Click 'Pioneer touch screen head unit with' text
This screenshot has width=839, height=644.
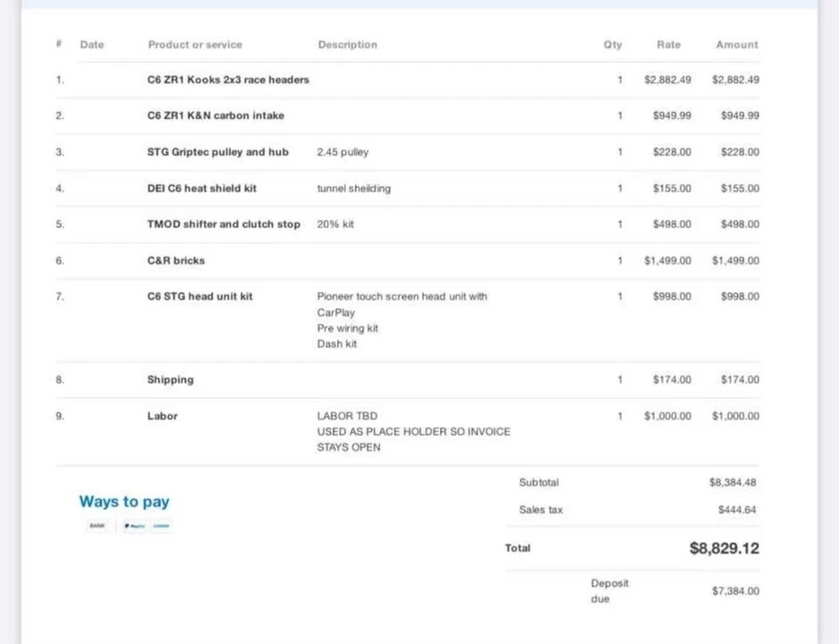(402, 296)
